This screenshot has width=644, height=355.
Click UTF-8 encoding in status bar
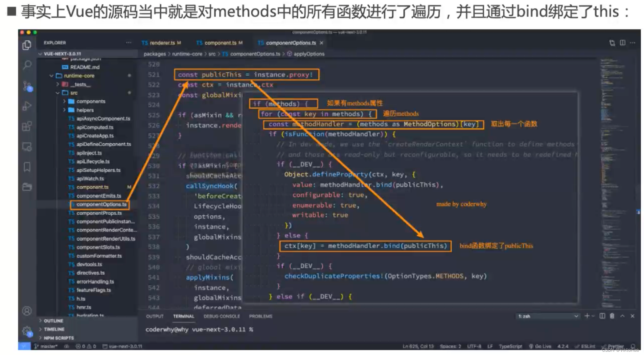[x=474, y=346]
